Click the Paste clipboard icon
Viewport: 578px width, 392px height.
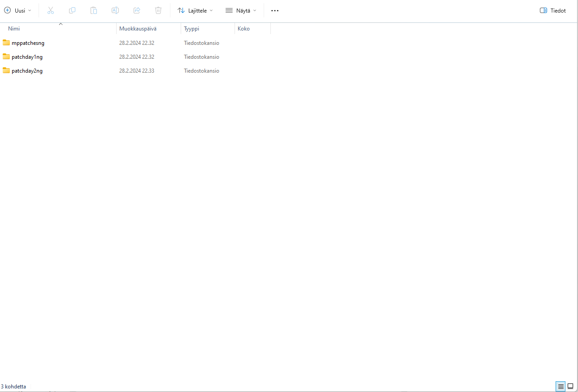(x=94, y=10)
